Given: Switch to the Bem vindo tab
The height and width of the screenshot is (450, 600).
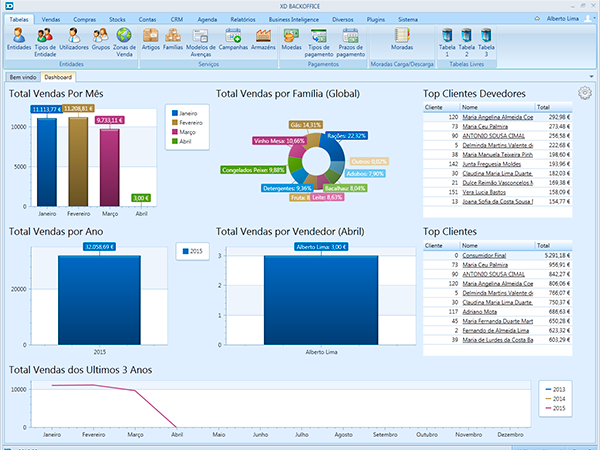Looking at the screenshot, I should pyautogui.click(x=21, y=76).
